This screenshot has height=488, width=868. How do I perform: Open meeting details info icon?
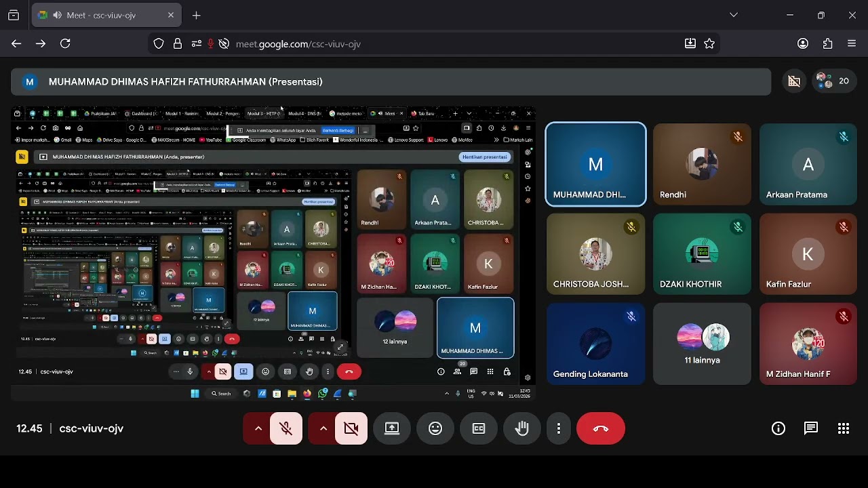click(778, 428)
